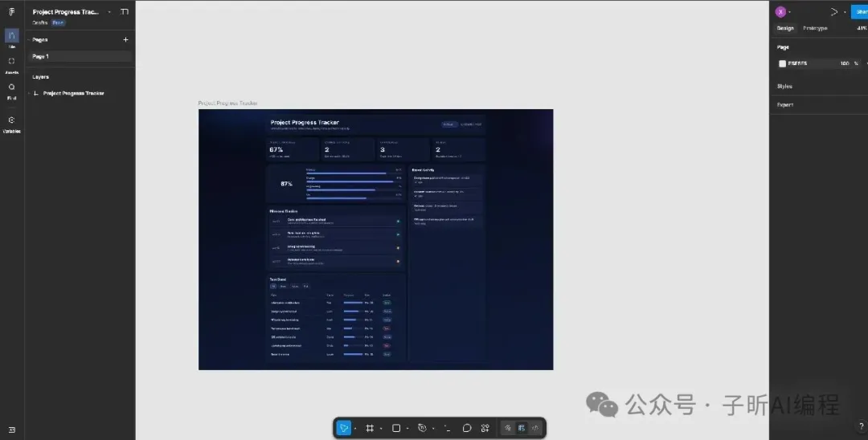Click the page background color swatch
868x440 pixels.
[782, 63]
